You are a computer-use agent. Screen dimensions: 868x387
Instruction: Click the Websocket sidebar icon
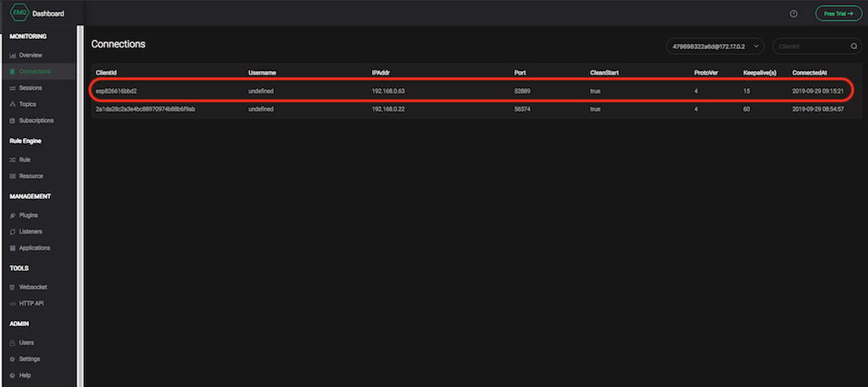(13, 287)
